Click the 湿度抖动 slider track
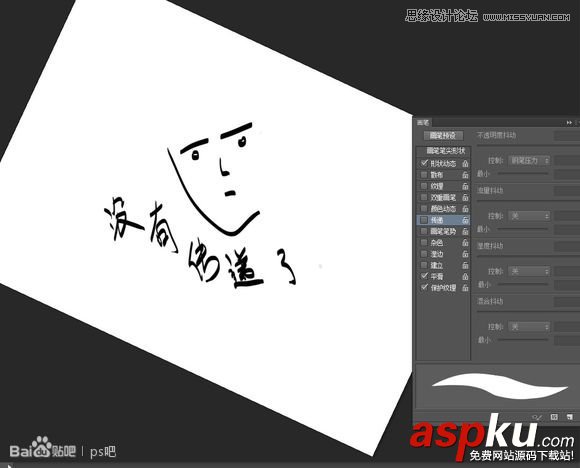The height and width of the screenshot is (468, 580). pos(528,256)
